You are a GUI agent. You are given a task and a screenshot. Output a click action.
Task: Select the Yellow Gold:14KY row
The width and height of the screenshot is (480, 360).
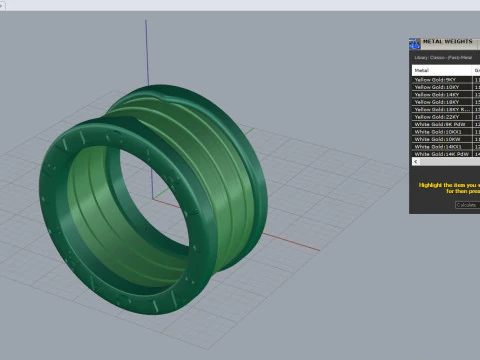(446, 94)
